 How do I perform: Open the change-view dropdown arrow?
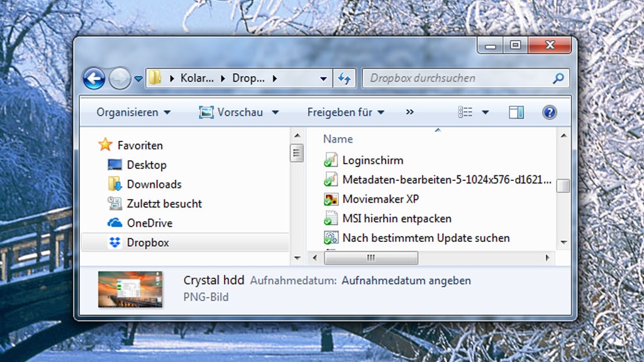[486, 112]
